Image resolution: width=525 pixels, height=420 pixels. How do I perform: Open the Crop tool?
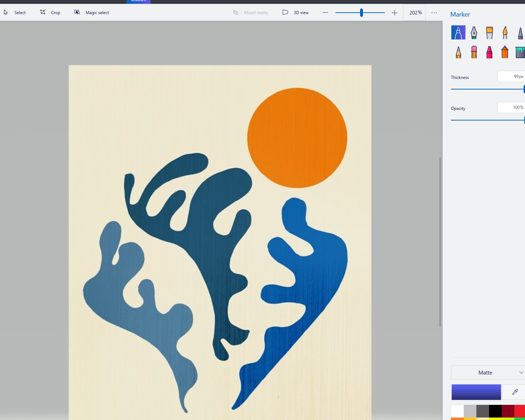tap(50, 13)
